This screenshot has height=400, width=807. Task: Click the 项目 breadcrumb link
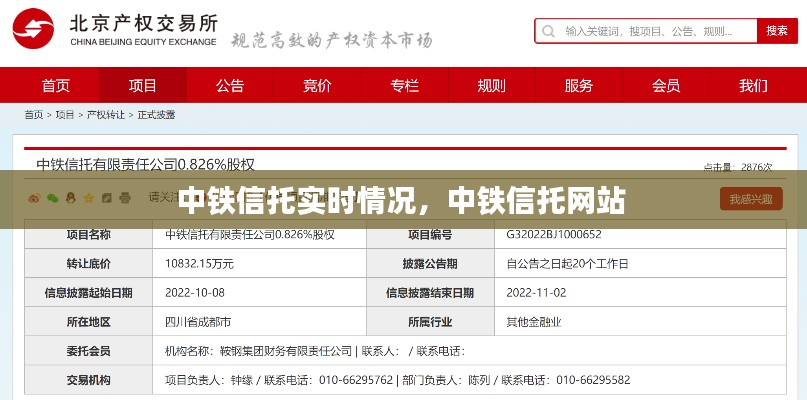65,115
